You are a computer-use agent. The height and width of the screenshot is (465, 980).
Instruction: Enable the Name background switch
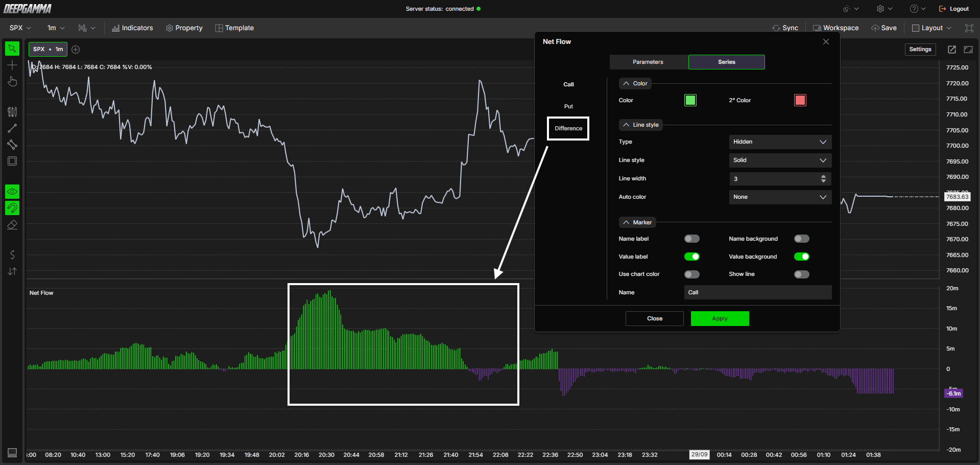[x=802, y=239]
